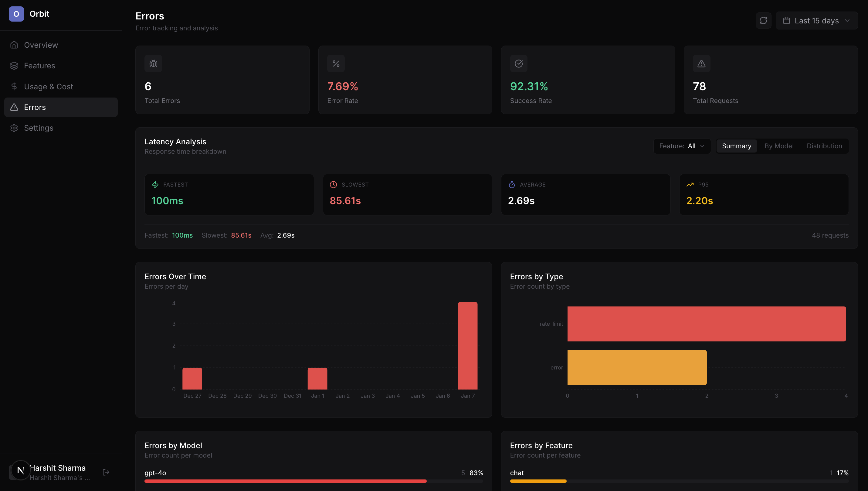This screenshot has width=868, height=491.
Task: Select the Overview home icon
Action: (x=14, y=45)
